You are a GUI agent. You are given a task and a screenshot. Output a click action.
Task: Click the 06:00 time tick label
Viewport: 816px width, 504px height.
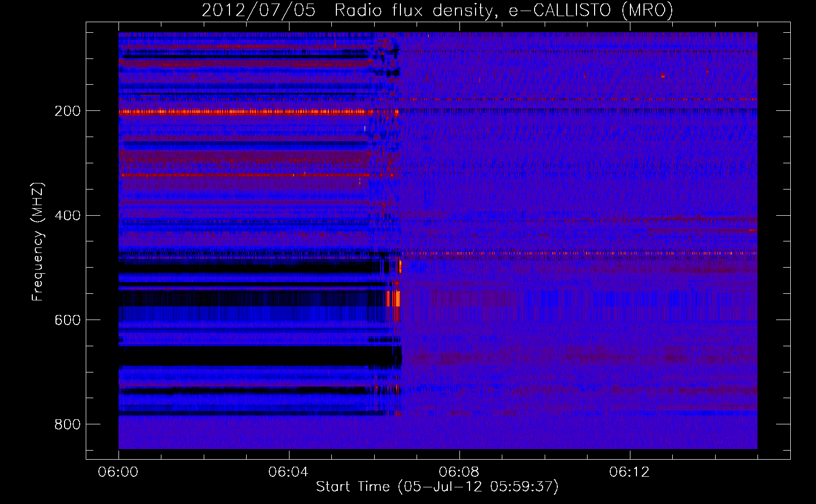[x=119, y=472]
